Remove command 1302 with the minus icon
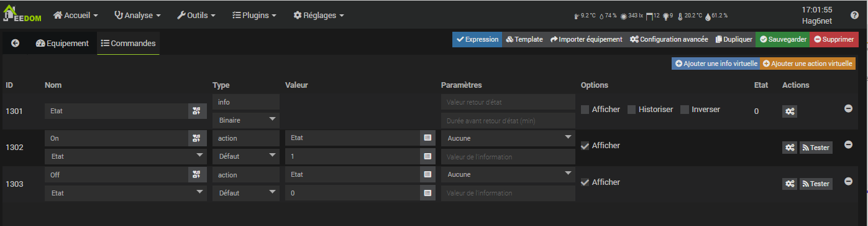This screenshot has height=226, width=868. point(848,144)
